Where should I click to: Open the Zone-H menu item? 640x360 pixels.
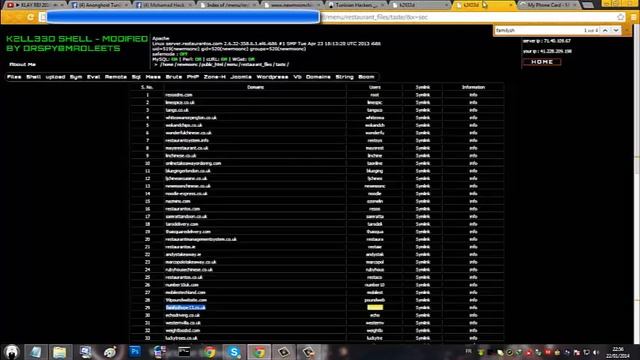(215, 77)
